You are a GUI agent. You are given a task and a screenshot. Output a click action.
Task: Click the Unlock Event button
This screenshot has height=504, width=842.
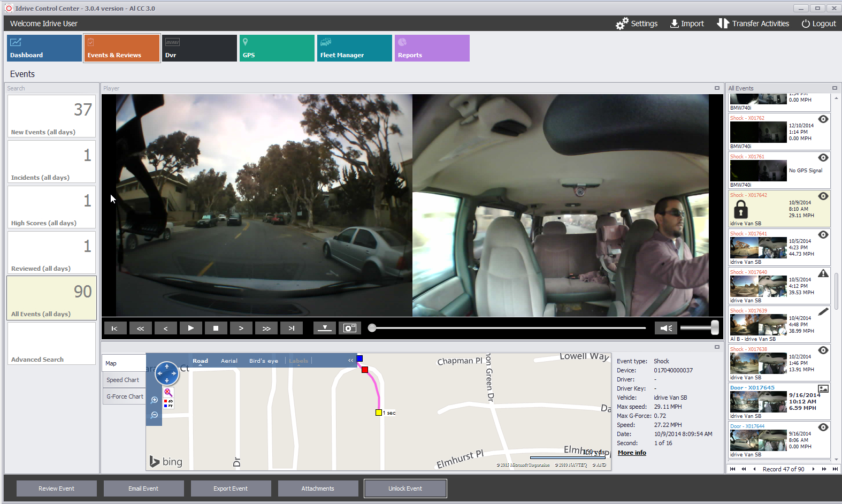(x=405, y=488)
